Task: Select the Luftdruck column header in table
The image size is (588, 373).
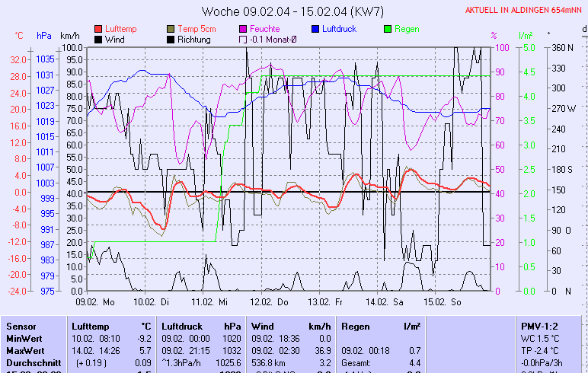Action: 181,325
